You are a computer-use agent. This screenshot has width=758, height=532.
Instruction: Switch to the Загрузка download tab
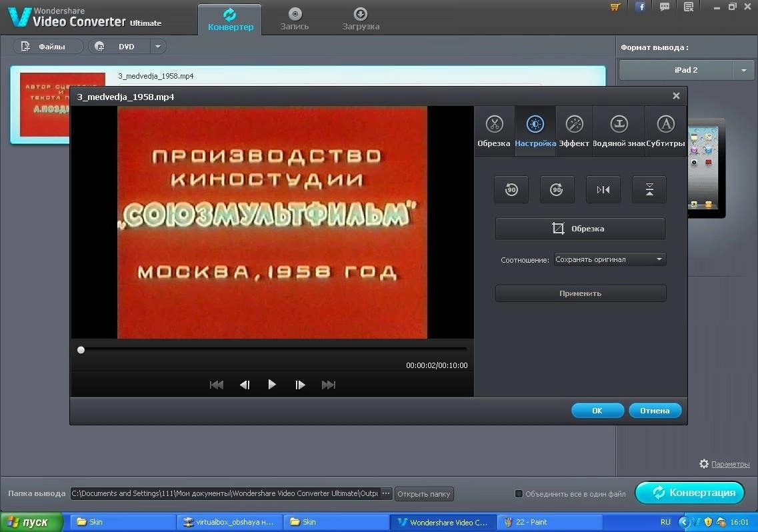[361, 20]
